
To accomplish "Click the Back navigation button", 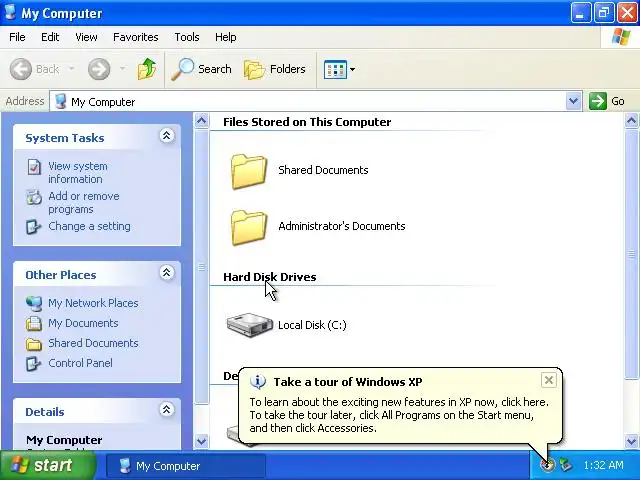I will tap(35, 69).
